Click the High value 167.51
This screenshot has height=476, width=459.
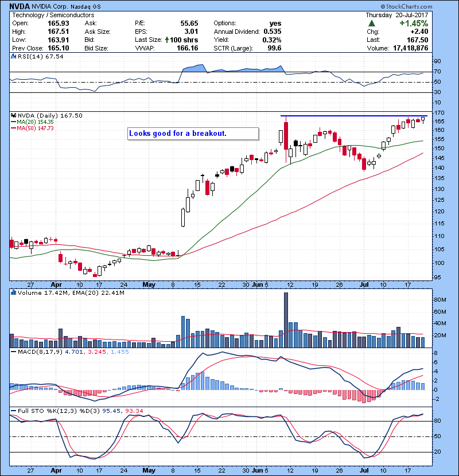click(x=59, y=32)
